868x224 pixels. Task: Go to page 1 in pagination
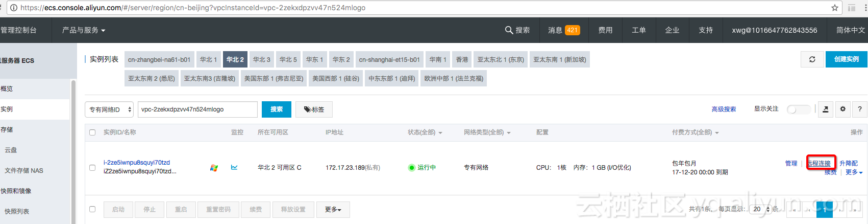pos(825,210)
